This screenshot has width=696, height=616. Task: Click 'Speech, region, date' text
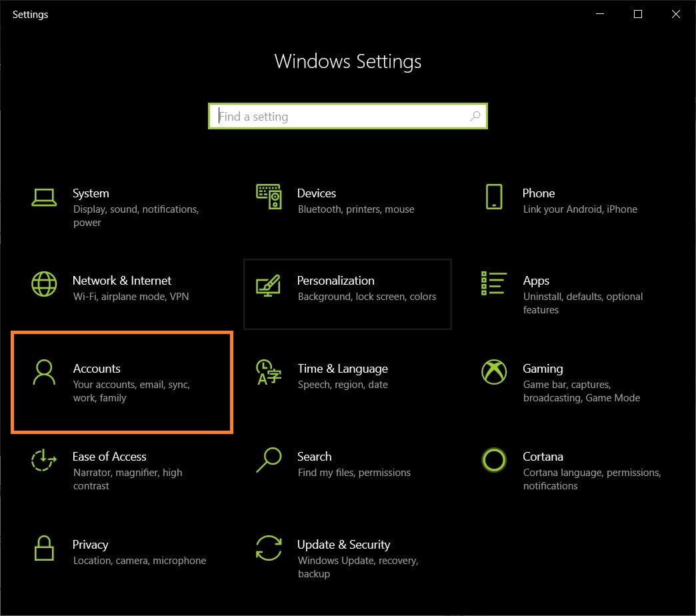pyautogui.click(x=343, y=385)
